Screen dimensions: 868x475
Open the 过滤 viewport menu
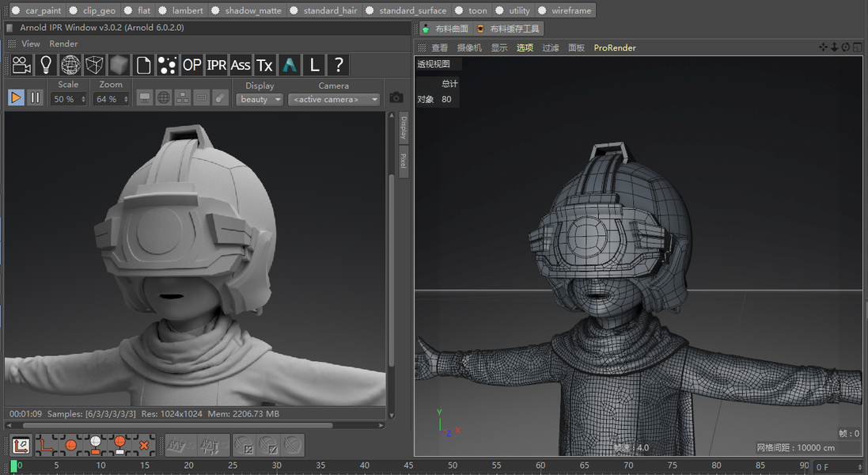coord(550,47)
